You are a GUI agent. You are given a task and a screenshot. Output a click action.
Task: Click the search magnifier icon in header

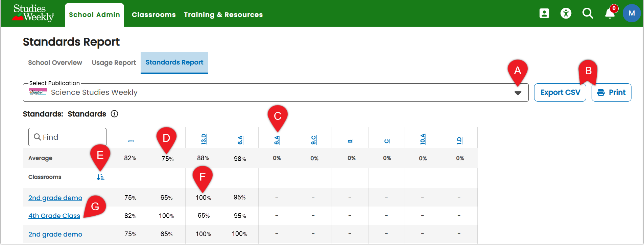tap(588, 13)
